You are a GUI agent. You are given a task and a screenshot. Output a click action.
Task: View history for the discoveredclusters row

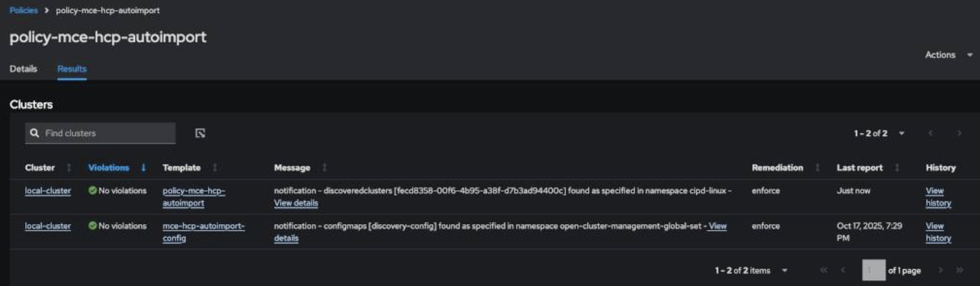pos(938,197)
